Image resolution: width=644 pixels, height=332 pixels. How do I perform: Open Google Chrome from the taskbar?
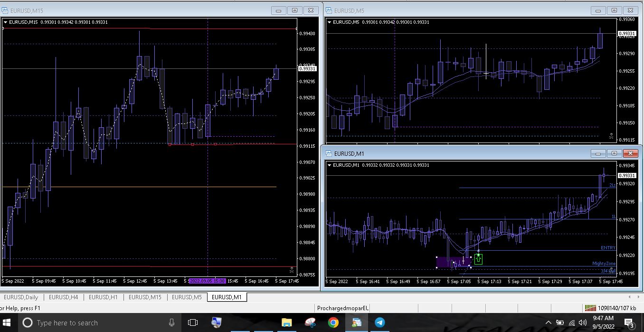pos(333,323)
